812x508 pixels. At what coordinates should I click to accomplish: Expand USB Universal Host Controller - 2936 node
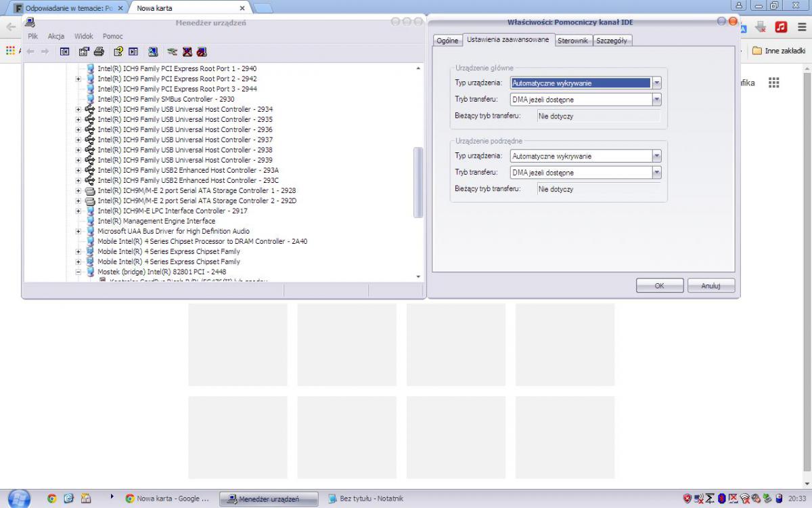point(78,129)
